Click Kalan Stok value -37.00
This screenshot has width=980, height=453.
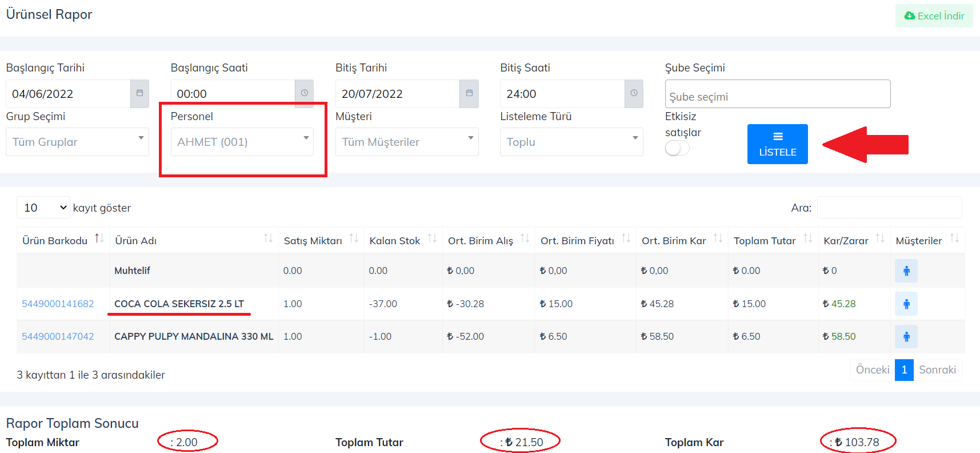click(x=383, y=304)
